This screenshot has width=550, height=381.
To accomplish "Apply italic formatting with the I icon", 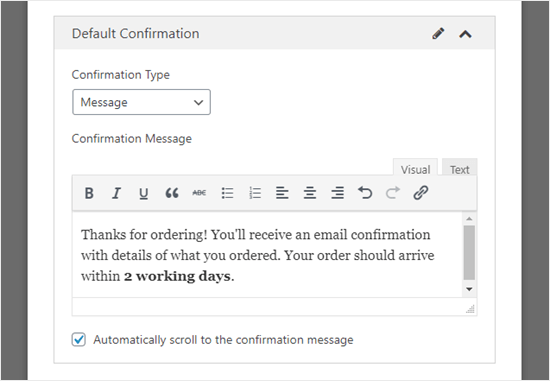I will coord(116,193).
